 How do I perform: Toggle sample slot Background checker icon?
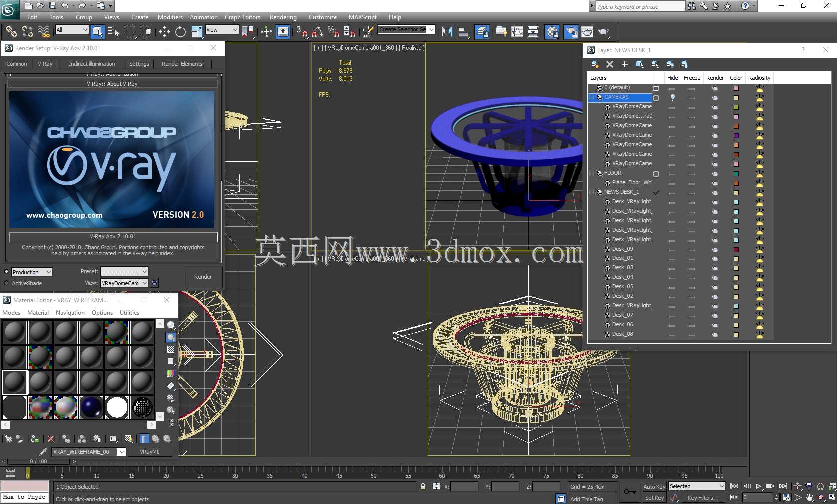point(171,349)
